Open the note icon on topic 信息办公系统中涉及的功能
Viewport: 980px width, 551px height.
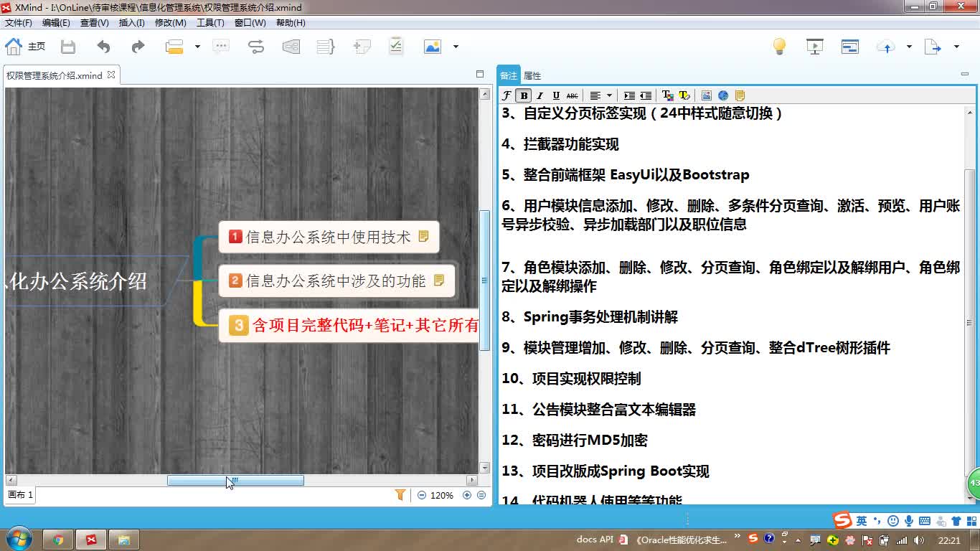tap(439, 280)
